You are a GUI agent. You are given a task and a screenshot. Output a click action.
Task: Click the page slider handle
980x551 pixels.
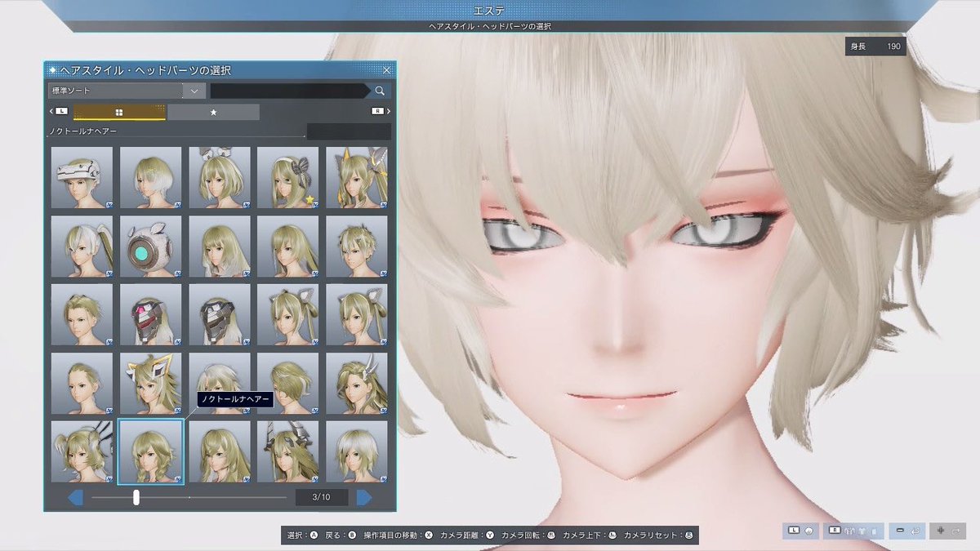pyautogui.click(x=136, y=497)
